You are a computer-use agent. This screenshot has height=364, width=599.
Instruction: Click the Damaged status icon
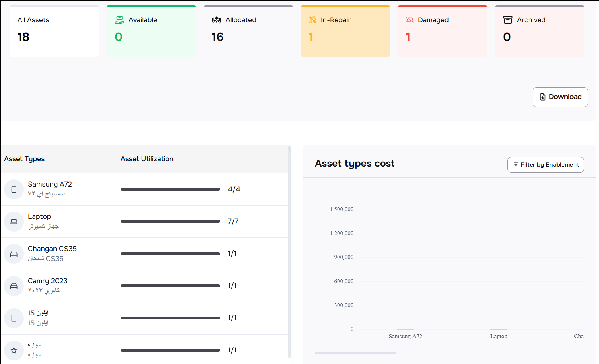click(x=410, y=20)
